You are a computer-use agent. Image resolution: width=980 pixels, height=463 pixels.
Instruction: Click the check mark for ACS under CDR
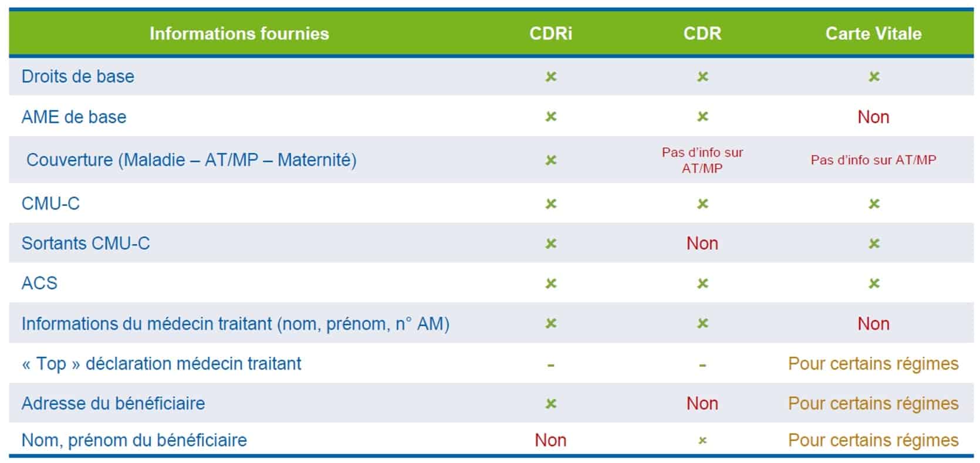pos(702,283)
